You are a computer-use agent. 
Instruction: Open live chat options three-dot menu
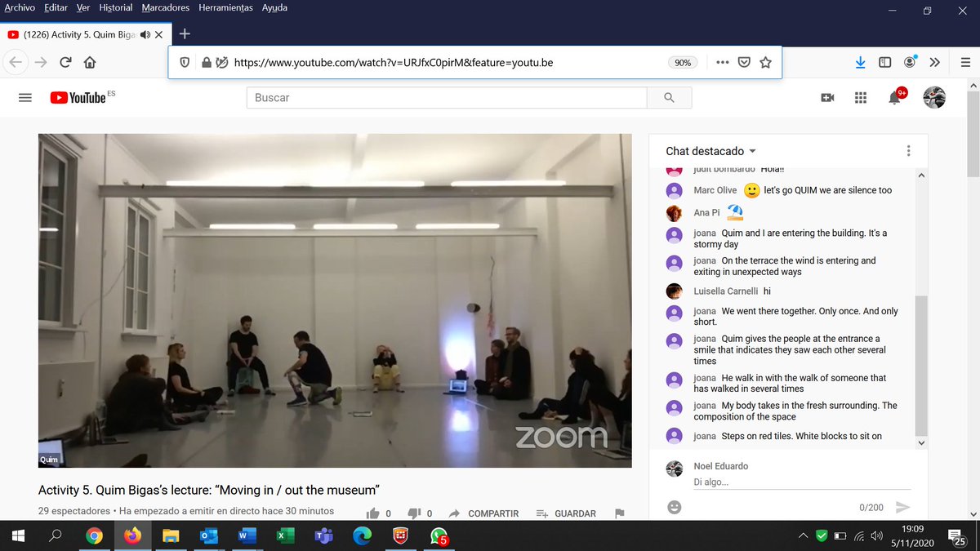pyautogui.click(x=908, y=151)
